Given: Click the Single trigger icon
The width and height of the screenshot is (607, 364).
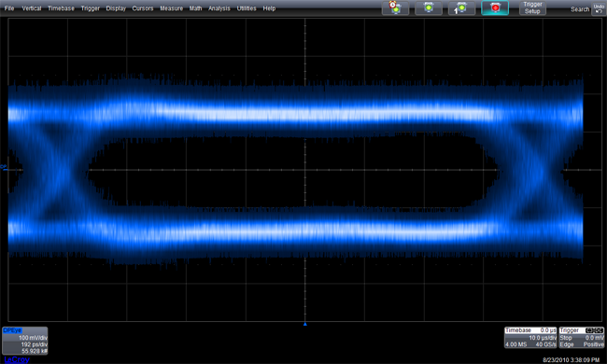Looking at the screenshot, I should point(461,7).
